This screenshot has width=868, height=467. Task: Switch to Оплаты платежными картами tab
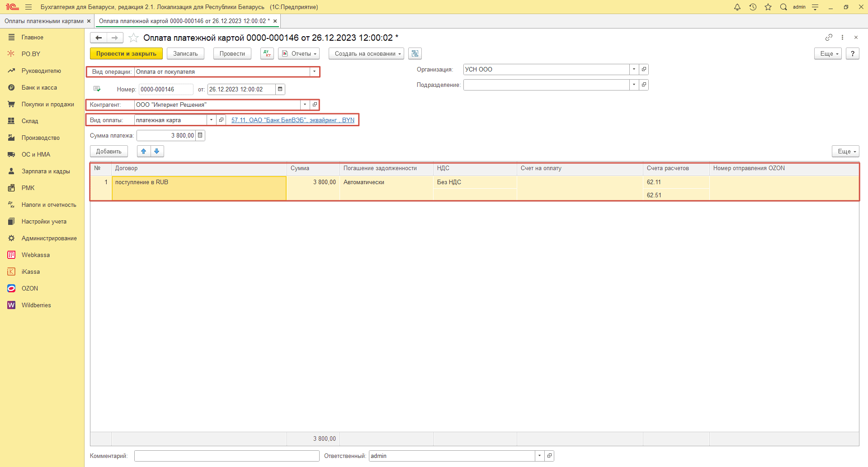44,21
